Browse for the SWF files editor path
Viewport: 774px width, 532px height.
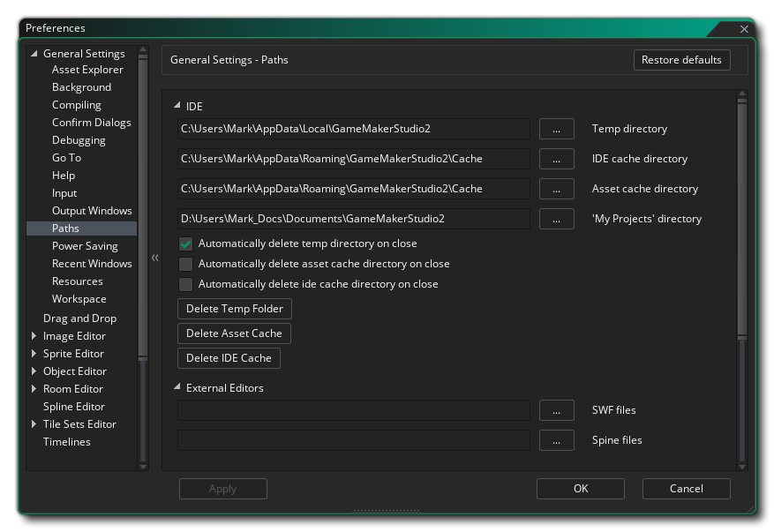pos(556,410)
